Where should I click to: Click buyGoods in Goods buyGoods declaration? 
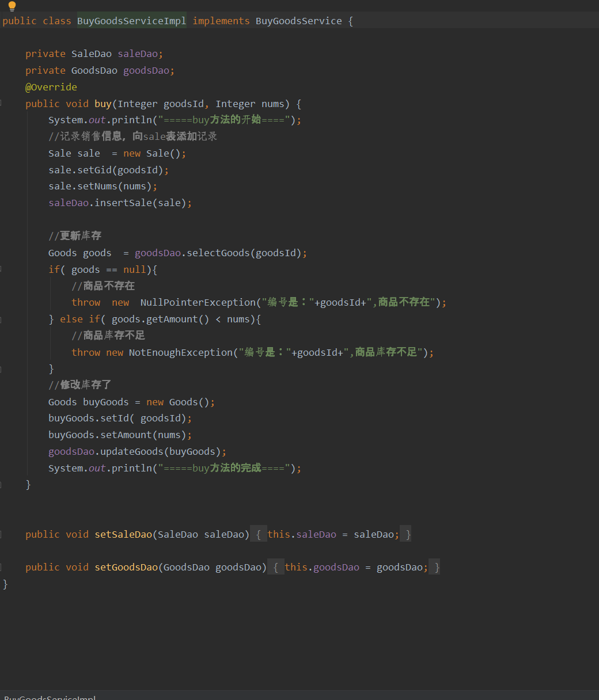coord(106,402)
